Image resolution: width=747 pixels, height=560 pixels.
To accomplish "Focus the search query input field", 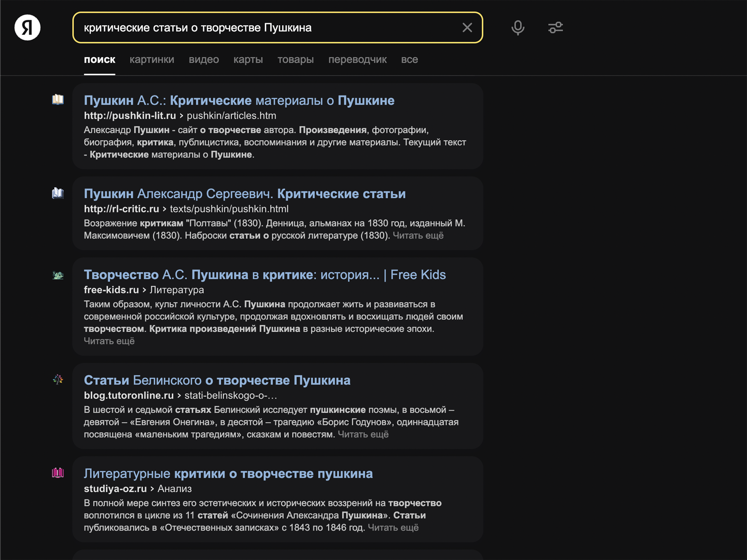I will (x=267, y=28).
